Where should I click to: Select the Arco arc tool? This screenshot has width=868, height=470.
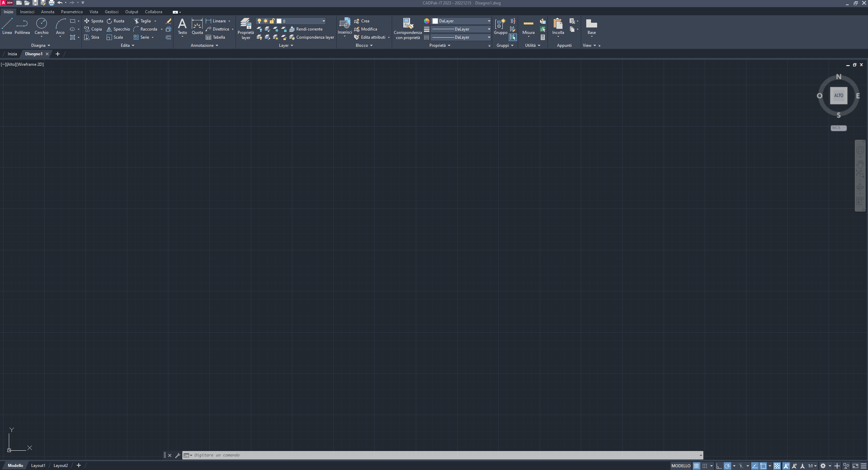(60, 26)
